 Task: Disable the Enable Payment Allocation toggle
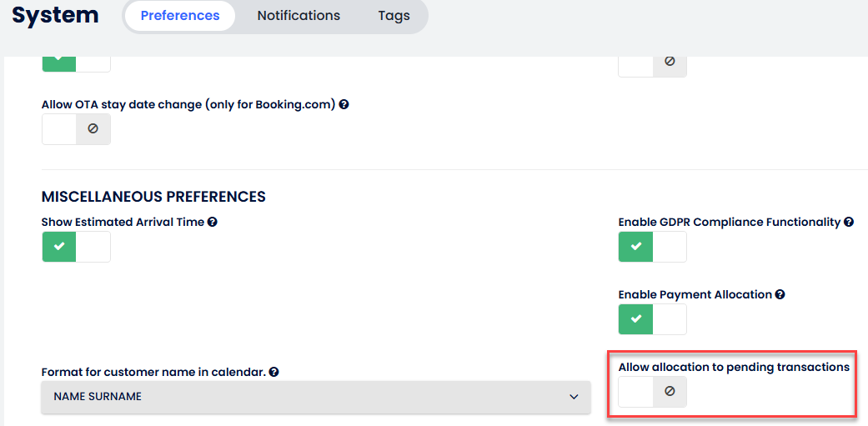652,319
